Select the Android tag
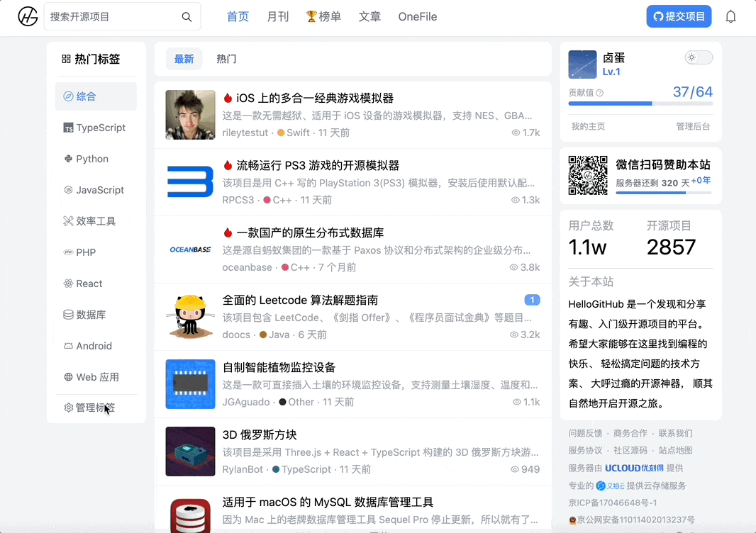 [x=91, y=346]
